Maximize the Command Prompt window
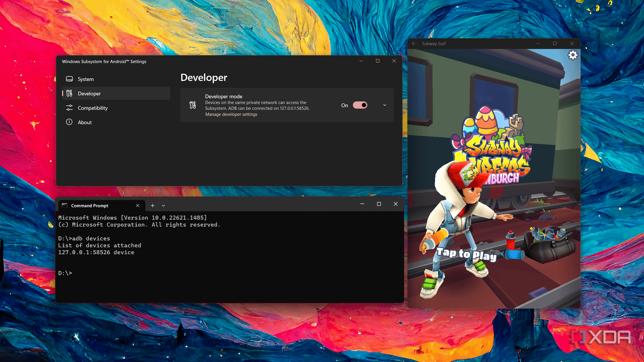The width and height of the screenshot is (644, 362). (x=379, y=204)
